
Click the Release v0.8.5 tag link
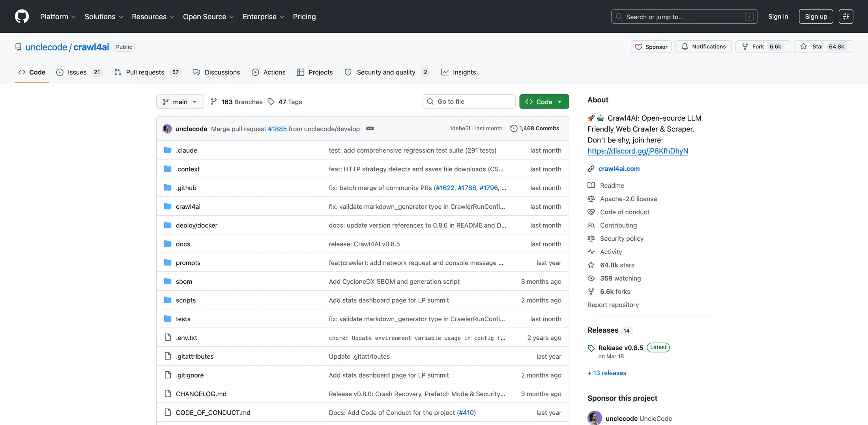point(621,348)
